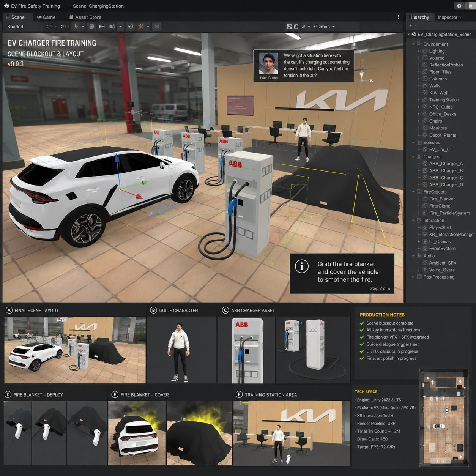Screen dimensions: 476x476
Task: Open the Scene view kebab options menu
Action: (398, 17)
